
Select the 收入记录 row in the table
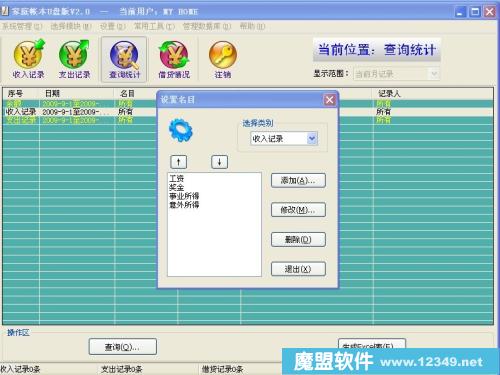point(248,112)
